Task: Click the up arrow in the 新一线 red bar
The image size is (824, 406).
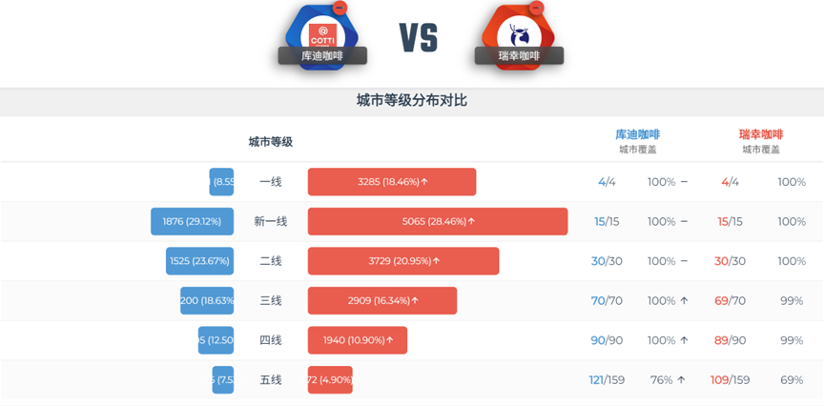Action: 471,222
